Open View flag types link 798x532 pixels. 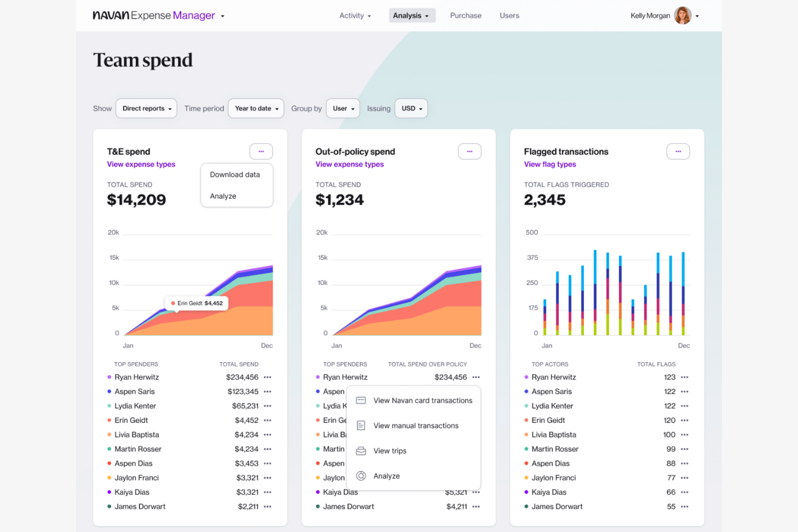550,164
